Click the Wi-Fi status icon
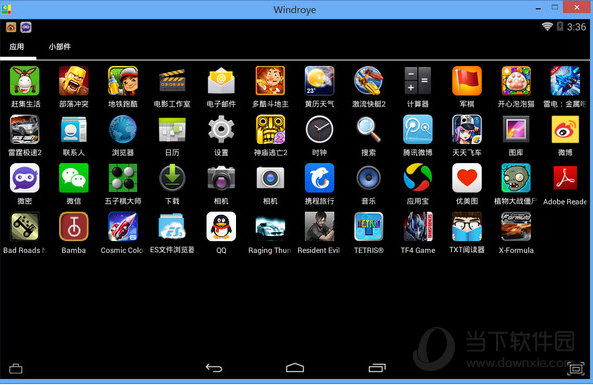Screen dimensions: 593x385 (x=547, y=26)
